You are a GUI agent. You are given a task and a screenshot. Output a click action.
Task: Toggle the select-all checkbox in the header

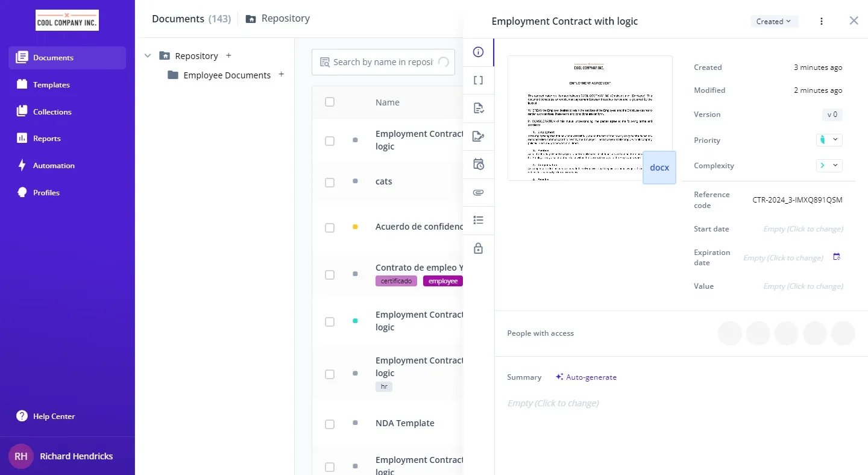pos(330,102)
